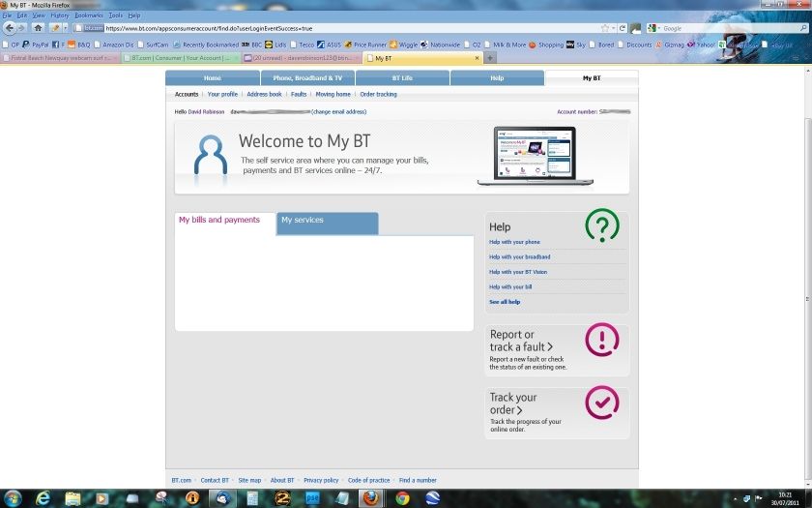Open the Nationwide bookmark

pos(440,45)
